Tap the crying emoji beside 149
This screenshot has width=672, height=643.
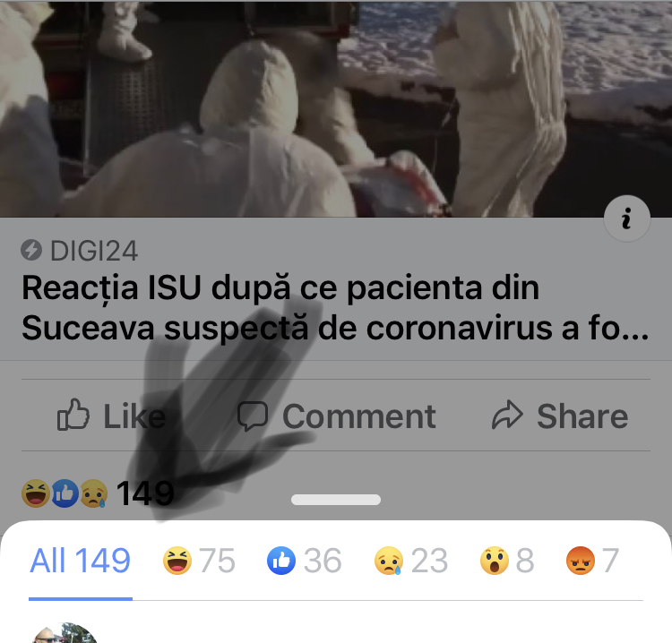[x=94, y=493]
